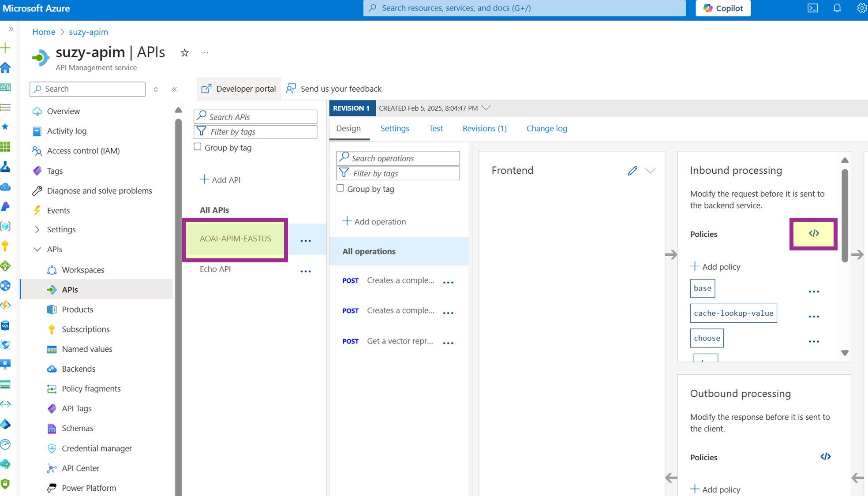Click the Inbound processing panel scrollbar
The width and height of the screenshot is (868, 496).
point(845,216)
